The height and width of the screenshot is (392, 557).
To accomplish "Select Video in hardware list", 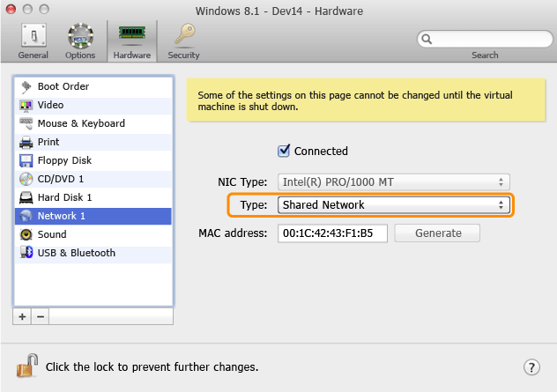I will (93, 105).
